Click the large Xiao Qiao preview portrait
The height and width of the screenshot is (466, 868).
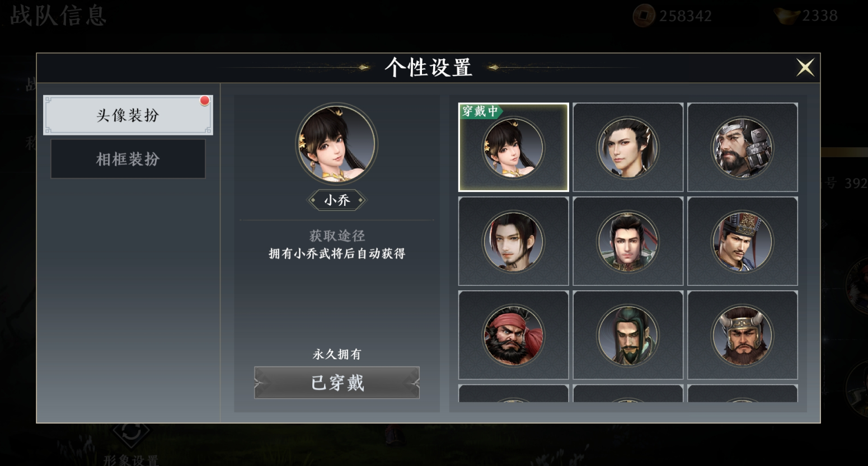point(336,144)
